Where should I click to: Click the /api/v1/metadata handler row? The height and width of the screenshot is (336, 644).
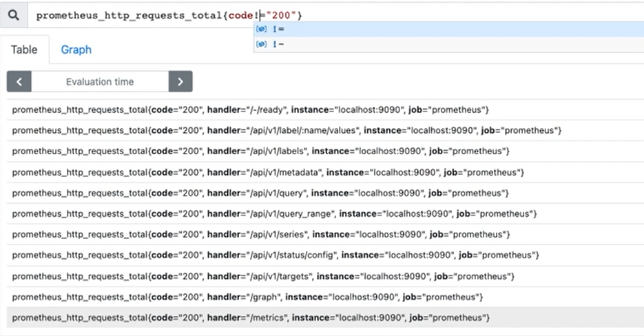coord(268,171)
